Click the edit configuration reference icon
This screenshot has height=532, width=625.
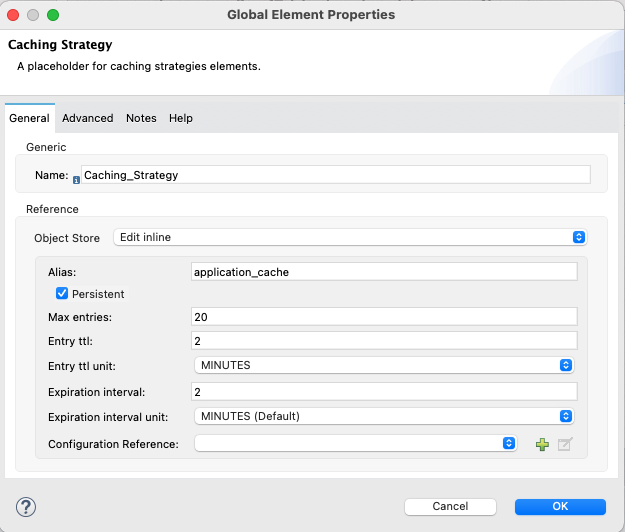pyautogui.click(x=565, y=444)
